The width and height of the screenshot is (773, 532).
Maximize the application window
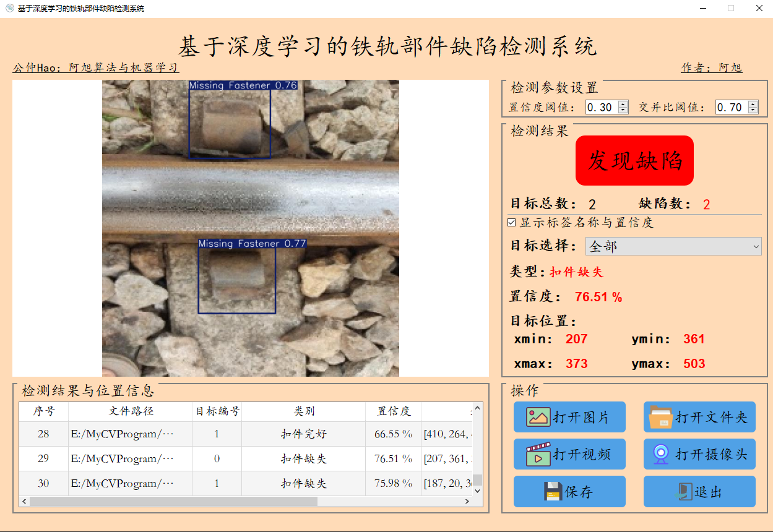click(x=731, y=9)
